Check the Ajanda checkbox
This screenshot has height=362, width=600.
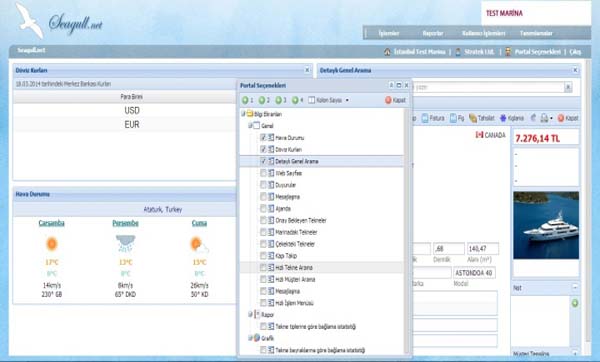(263, 209)
